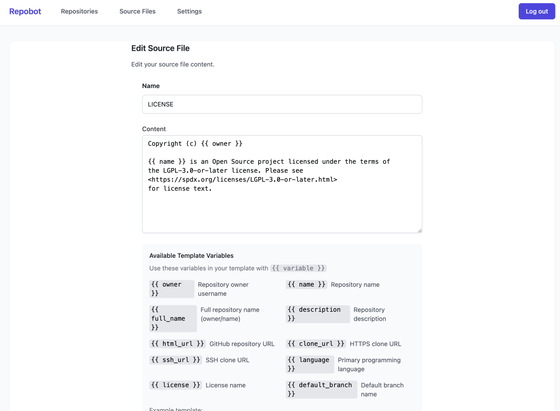Open the Repositories menu item
The width and height of the screenshot is (560, 411).
[x=79, y=11]
